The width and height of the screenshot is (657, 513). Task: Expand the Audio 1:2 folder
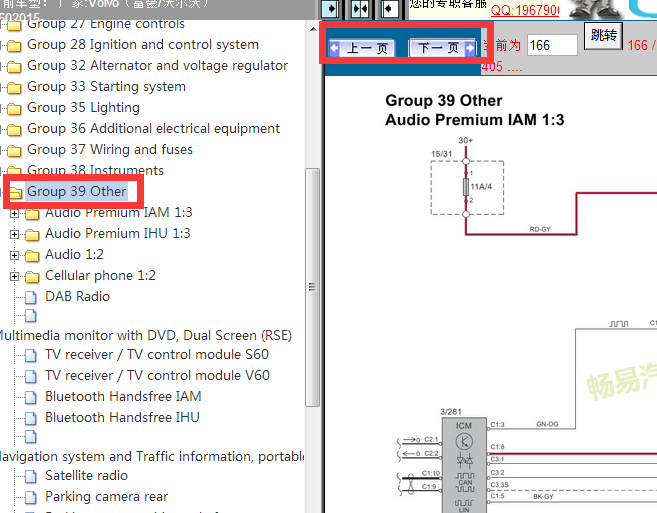point(14,255)
